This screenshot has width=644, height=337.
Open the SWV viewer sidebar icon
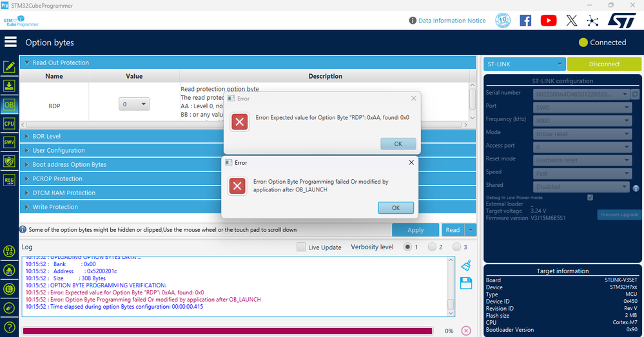click(9, 142)
